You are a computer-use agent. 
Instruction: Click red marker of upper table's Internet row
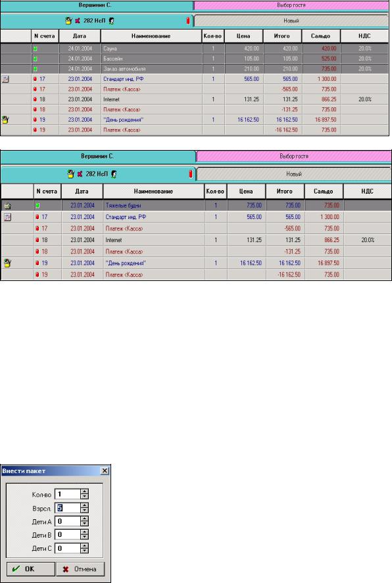pos(36,99)
